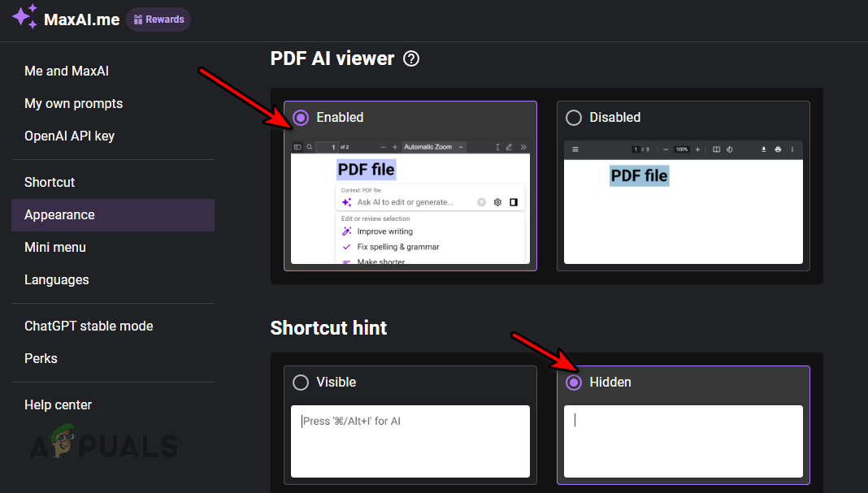Image resolution: width=868 pixels, height=493 pixels.
Task: Switch to the Appearance section
Action: [x=59, y=214]
